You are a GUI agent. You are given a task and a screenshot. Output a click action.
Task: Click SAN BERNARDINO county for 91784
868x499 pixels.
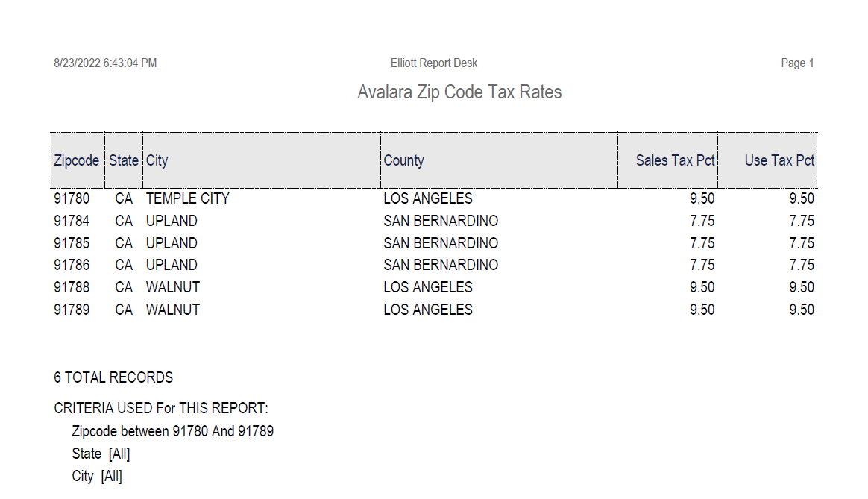[441, 221]
